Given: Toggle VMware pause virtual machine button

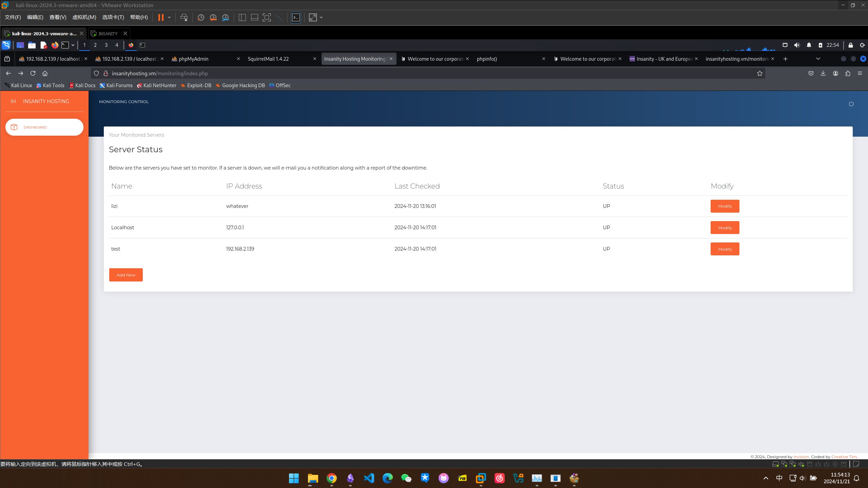Looking at the screenshot, I should coord(161,18).
